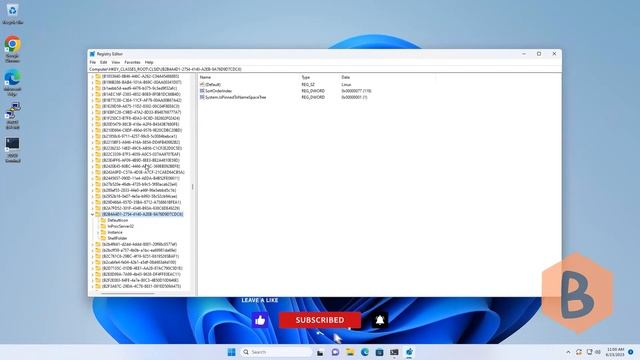Expand the key starting with {B2F3A67C
The height and width of the screenshot is (360, 640).
[93, 287]
